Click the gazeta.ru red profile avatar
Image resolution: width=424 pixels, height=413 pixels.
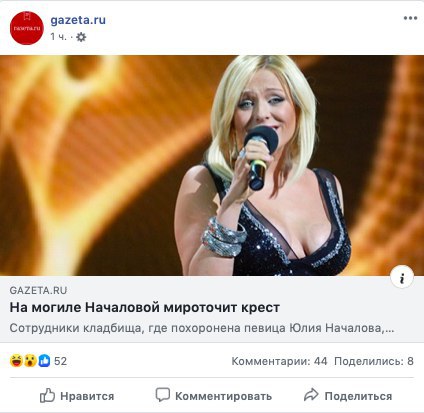27,28
